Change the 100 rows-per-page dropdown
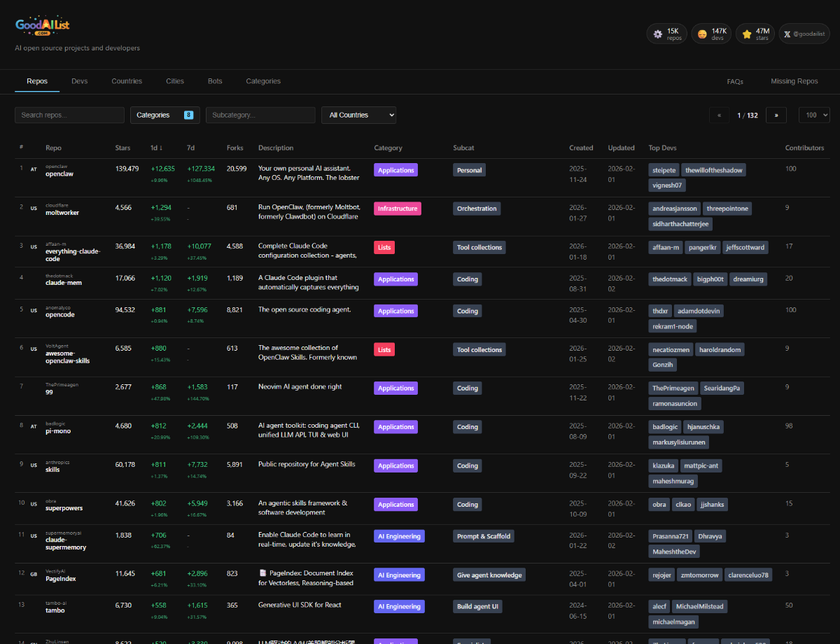Image resolution: width=840 pixels, height=644 pixels. pos(813,115)
